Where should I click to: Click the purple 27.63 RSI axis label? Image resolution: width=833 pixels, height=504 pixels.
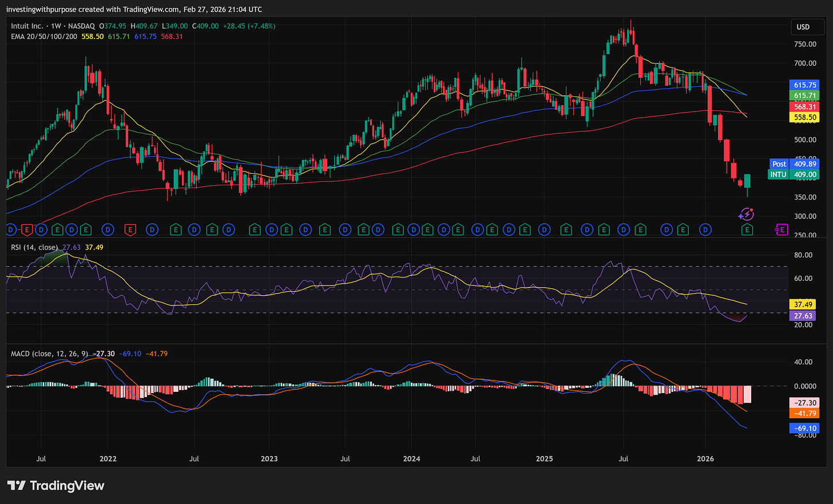[x=803, y=316]
